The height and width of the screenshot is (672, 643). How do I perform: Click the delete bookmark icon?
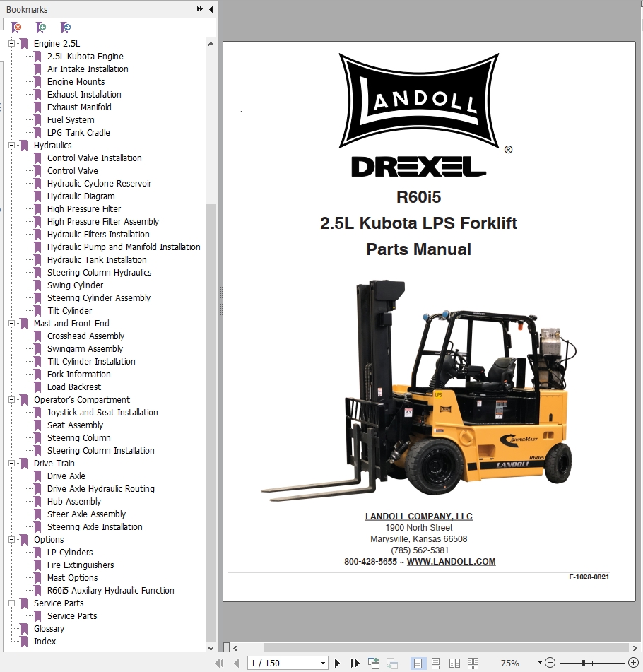pyautogui.click(x=16, y=28)
